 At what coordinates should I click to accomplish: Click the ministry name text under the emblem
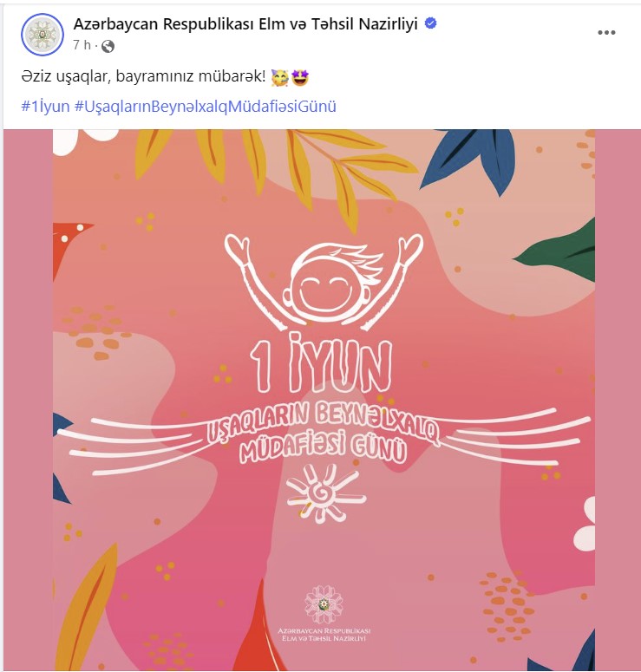tap(324, 635)
